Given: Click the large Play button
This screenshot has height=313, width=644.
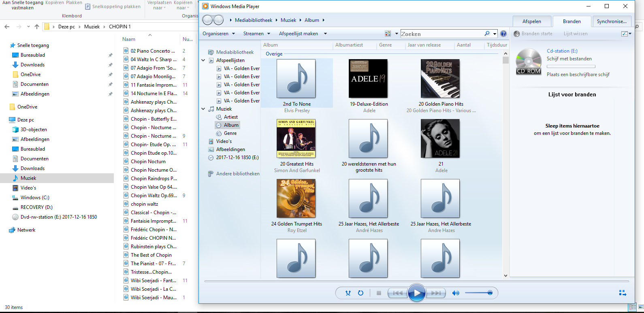Looking at the screenshot, I should point(417,293).
